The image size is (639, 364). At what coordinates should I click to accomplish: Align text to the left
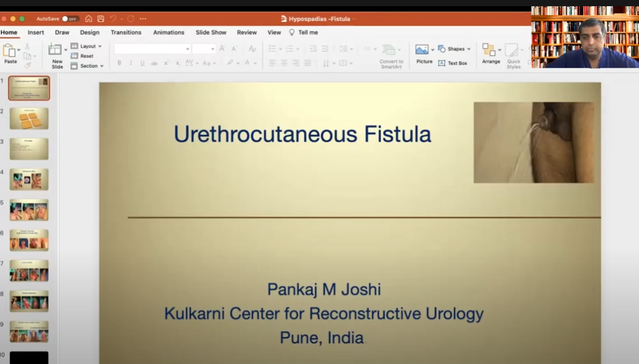pos(272,63)
